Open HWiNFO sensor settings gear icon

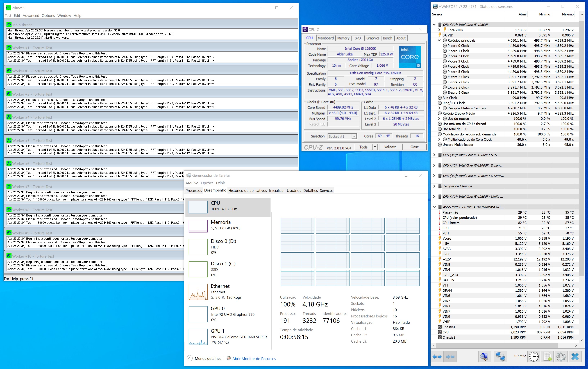[561, 357]
